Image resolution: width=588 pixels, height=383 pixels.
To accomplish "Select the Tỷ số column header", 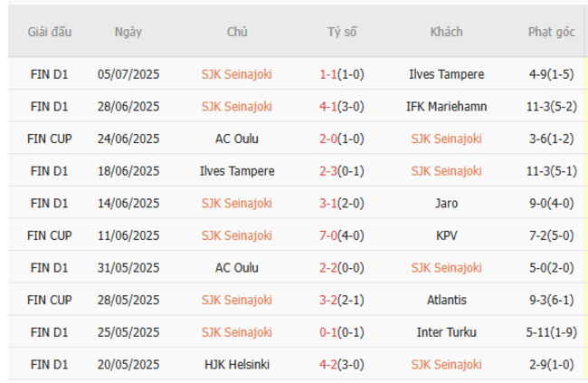I will point(342,32).
